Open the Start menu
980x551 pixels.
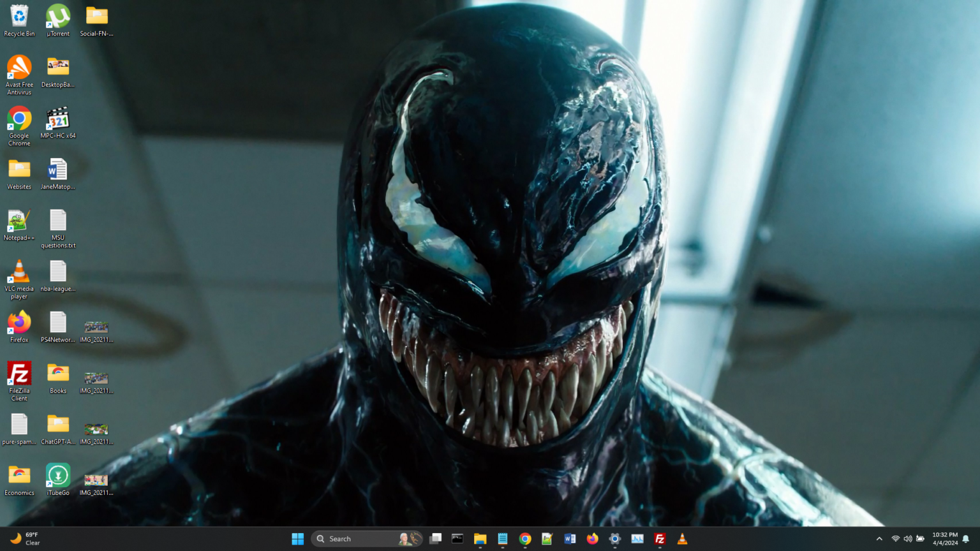[x=297, y=539]
